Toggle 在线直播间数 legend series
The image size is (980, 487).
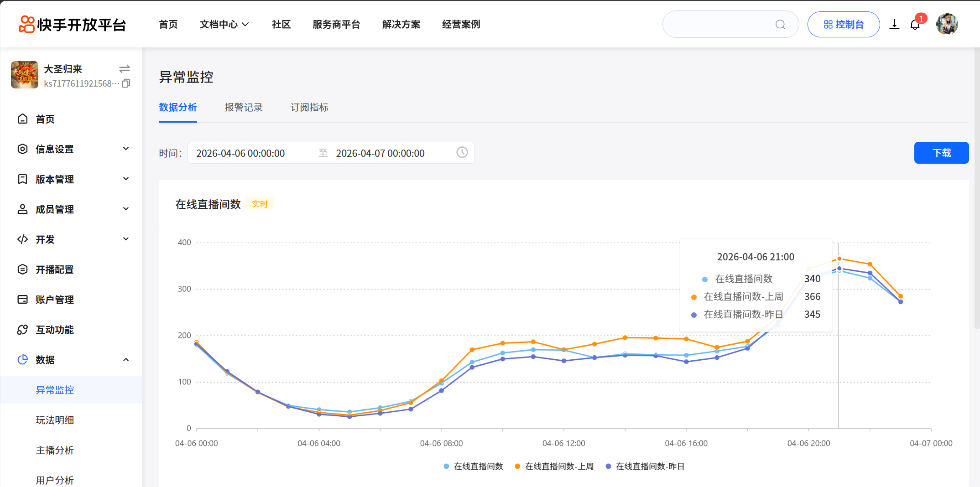(473, 466)
